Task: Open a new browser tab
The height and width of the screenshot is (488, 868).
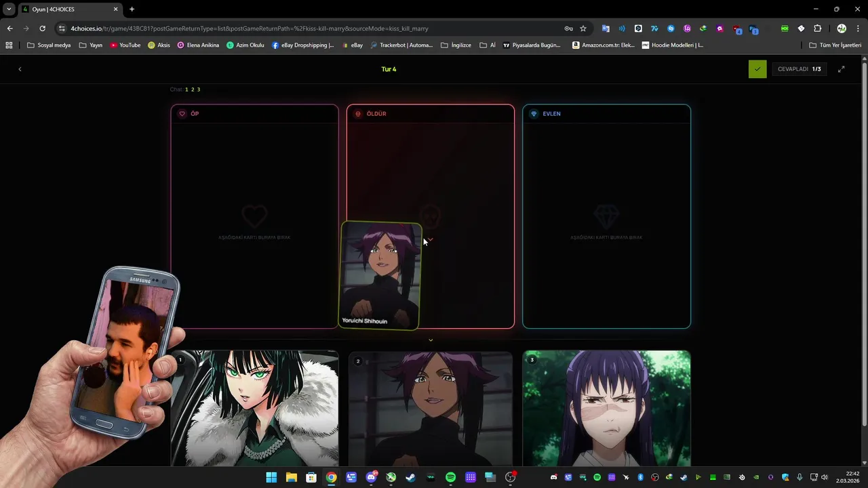Action: [x=132, y=9]
